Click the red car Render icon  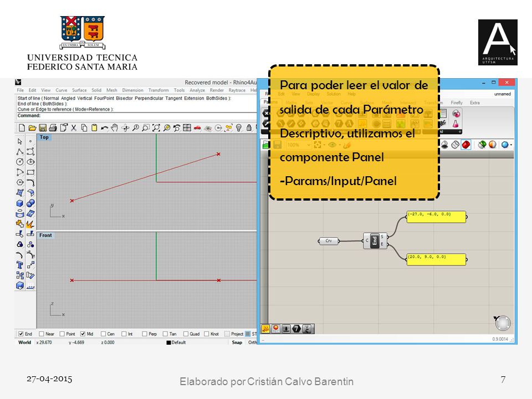197,128
